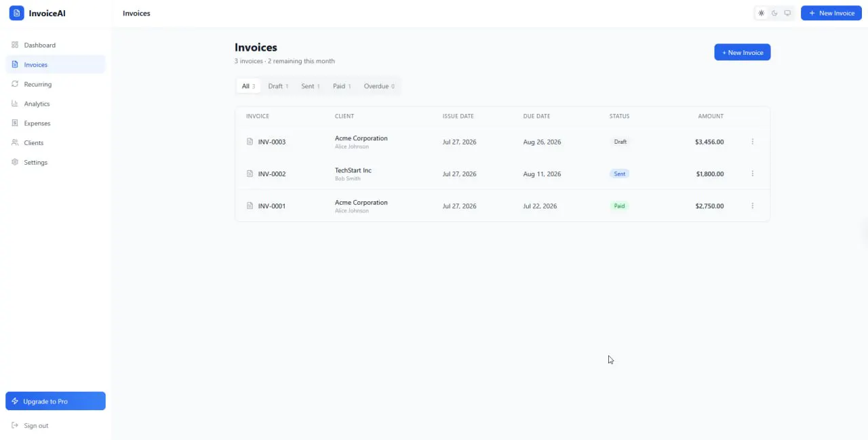Click the Status column header
The width and height of the screenshot is (868, 440).
pyautogui.click(x=620, y=116)
